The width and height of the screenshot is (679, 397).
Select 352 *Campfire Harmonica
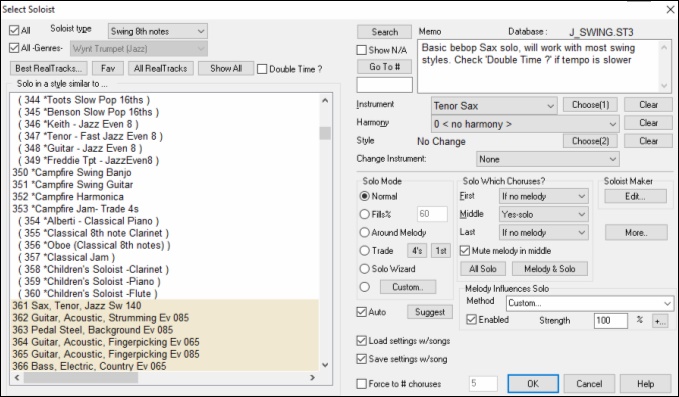165,197
